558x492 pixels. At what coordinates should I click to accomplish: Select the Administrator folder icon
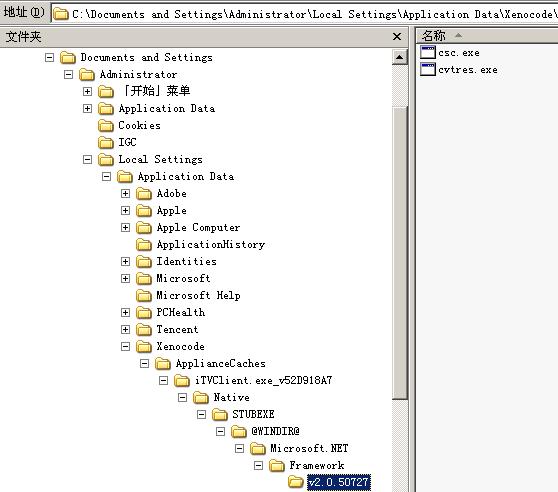tap(87, 75)
